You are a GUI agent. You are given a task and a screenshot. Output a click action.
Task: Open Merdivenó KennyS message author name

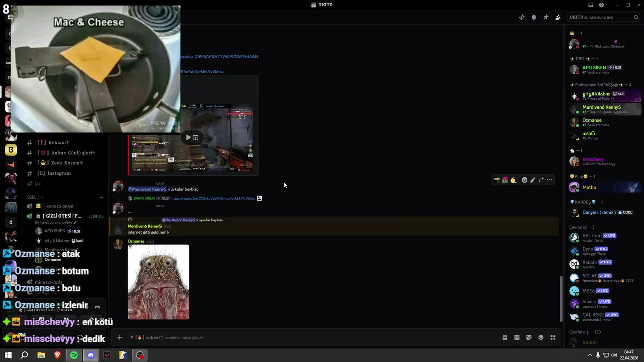pyautogui.click(x=144, y=226)
